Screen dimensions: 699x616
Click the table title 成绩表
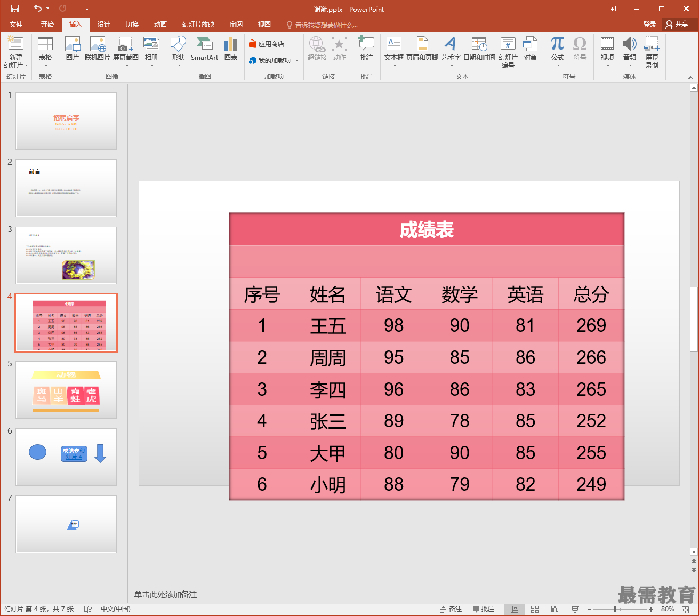(427, 230)
